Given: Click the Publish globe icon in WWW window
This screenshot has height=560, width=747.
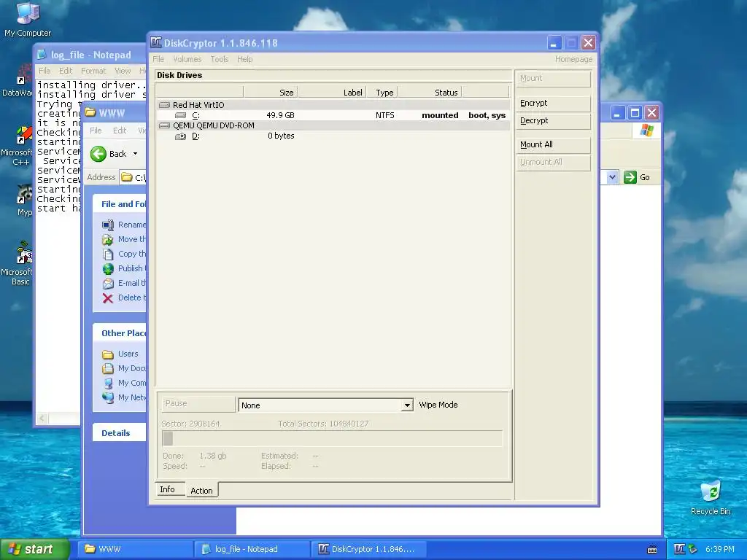Looking at the screenshot, I should 108,268.
